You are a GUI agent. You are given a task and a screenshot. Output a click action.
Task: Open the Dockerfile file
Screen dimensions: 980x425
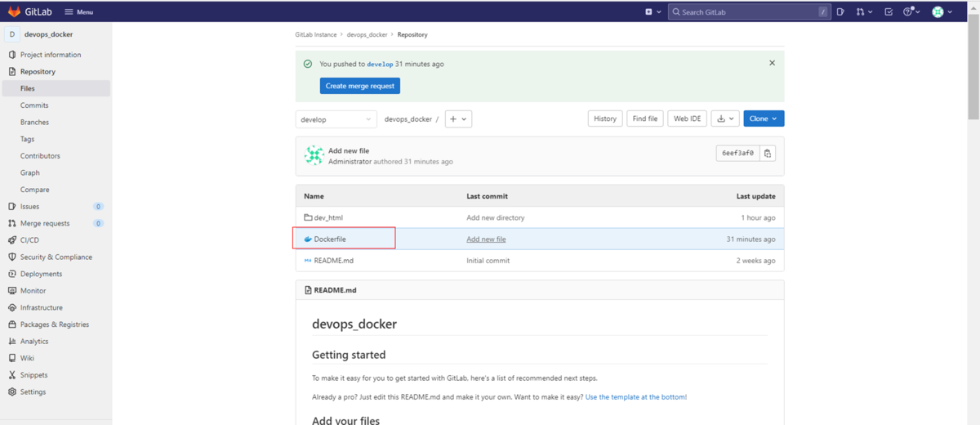click(330, 239)
